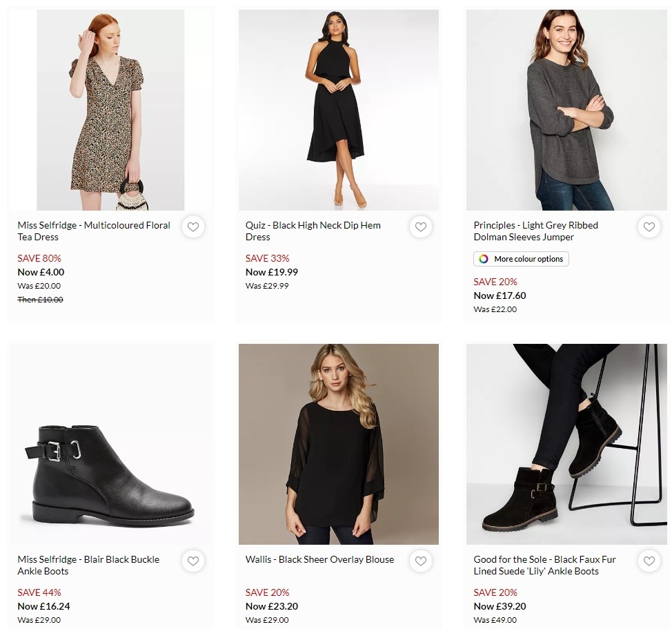Click the photo of the black ankle boots

(110, 444)
